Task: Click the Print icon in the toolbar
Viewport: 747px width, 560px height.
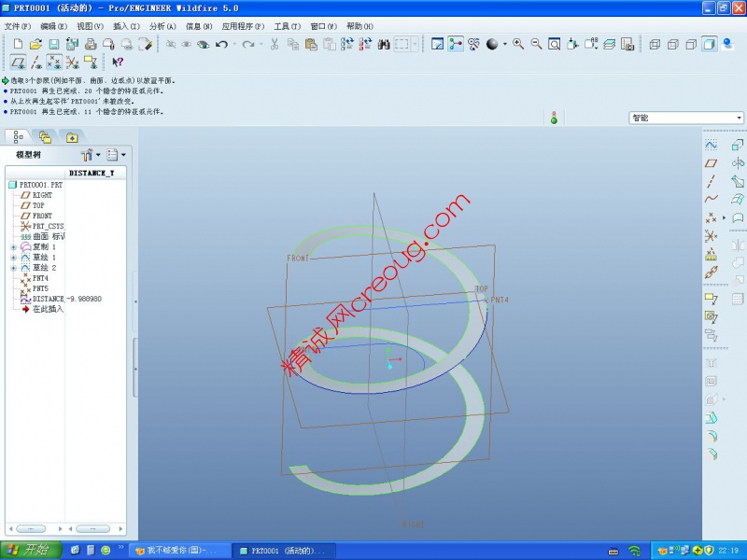Action: [x=91, y=44]
